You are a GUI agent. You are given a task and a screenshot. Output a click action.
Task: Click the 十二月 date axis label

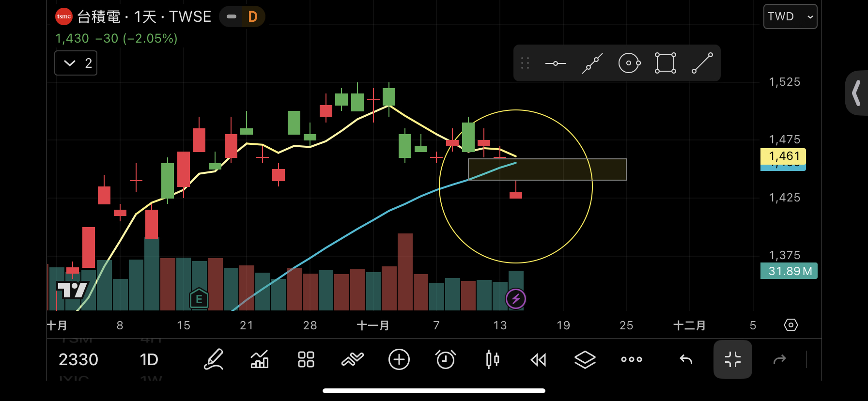point(690,325)
